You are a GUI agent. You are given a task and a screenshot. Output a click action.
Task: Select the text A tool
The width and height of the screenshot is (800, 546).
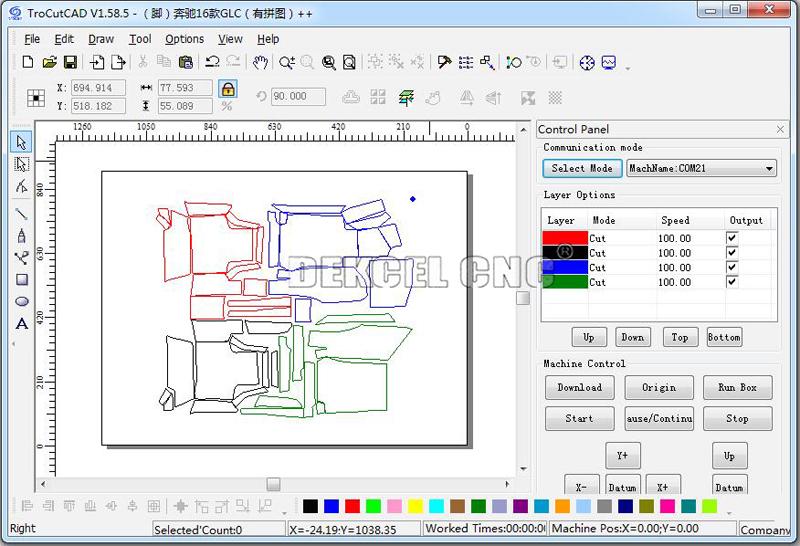tap(22, 324)
